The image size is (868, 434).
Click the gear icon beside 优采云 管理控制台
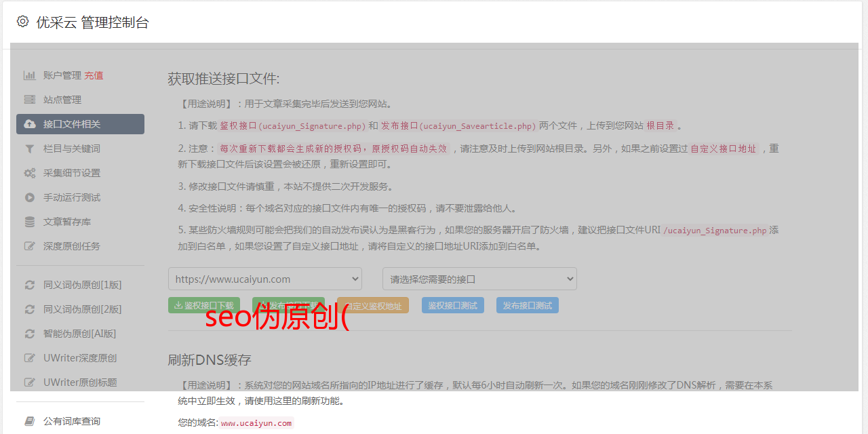(x=22, y=22)
